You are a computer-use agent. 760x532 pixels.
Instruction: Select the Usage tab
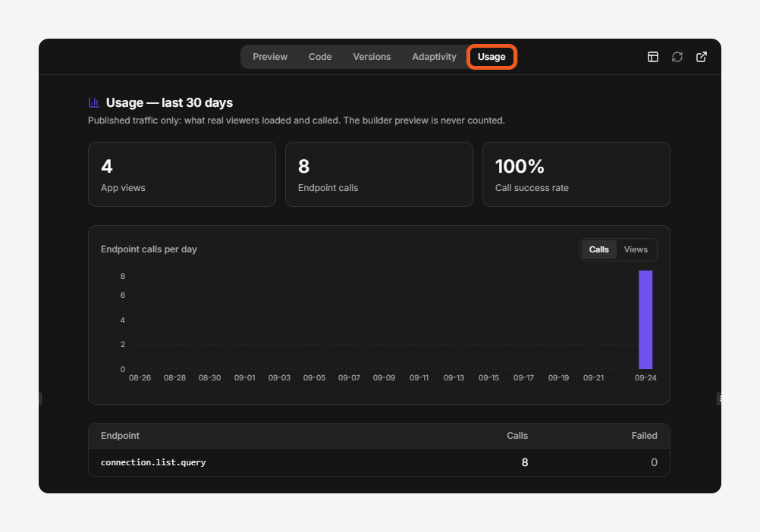[x=491, y=57]
